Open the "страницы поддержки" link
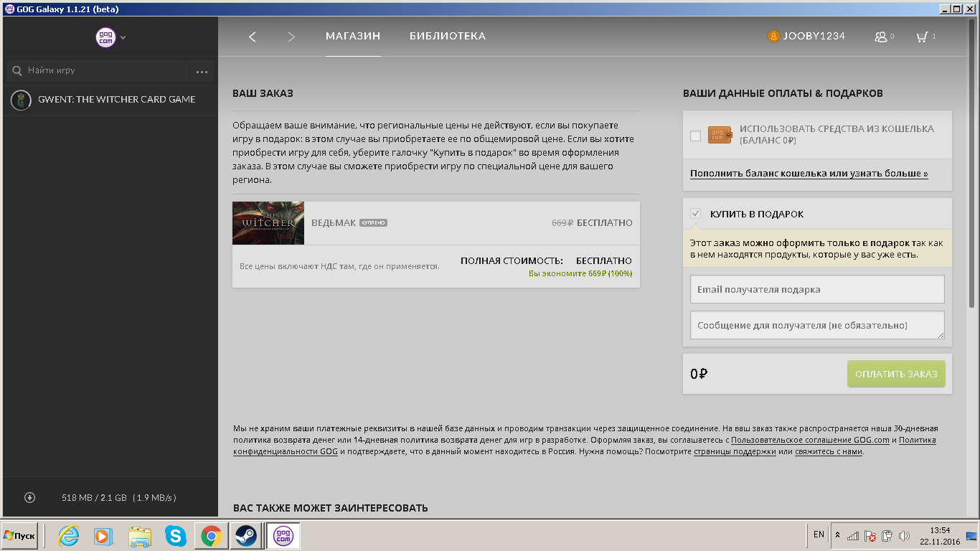 pos(735,451)
